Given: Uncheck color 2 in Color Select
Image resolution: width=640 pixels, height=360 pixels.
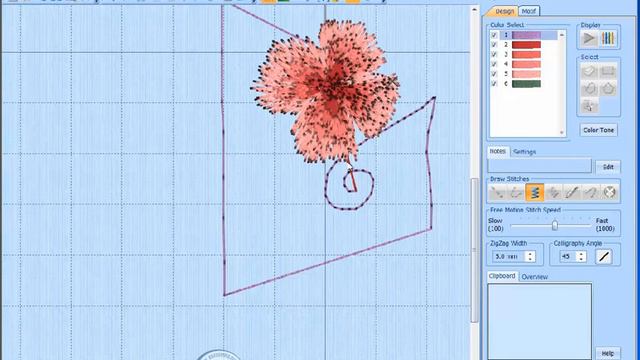Looking at the screenshot, I should pos(494,44).
